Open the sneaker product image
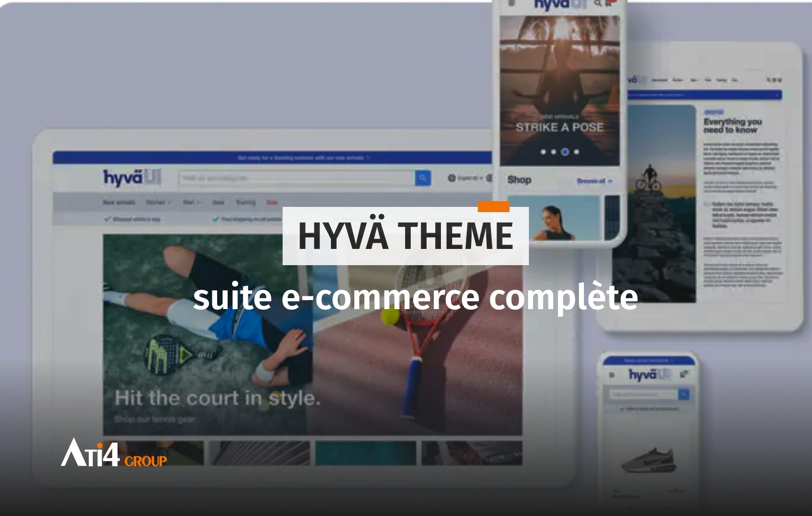This screenshot has height=516, width=812. (648, 460)
